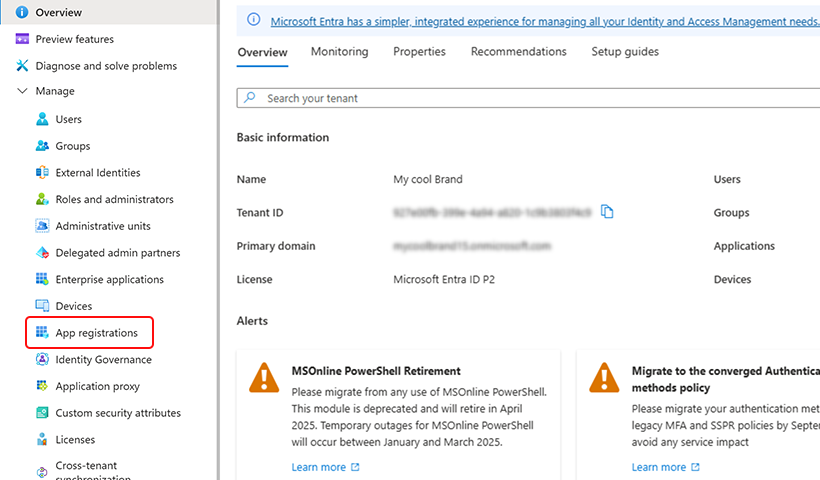
Task: Click the Custom security attributes icon
Action: point(42,412)
